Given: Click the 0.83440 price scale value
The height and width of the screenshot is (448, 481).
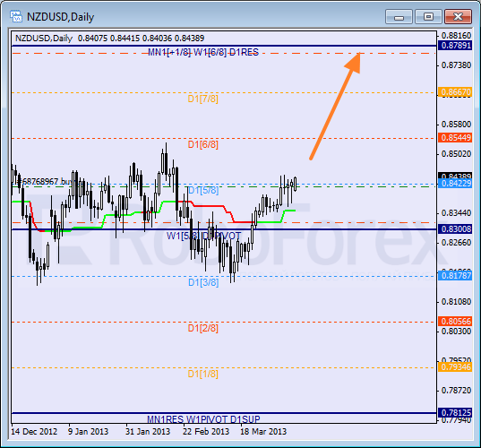Looking at the screenshot, I should (456, 212).
